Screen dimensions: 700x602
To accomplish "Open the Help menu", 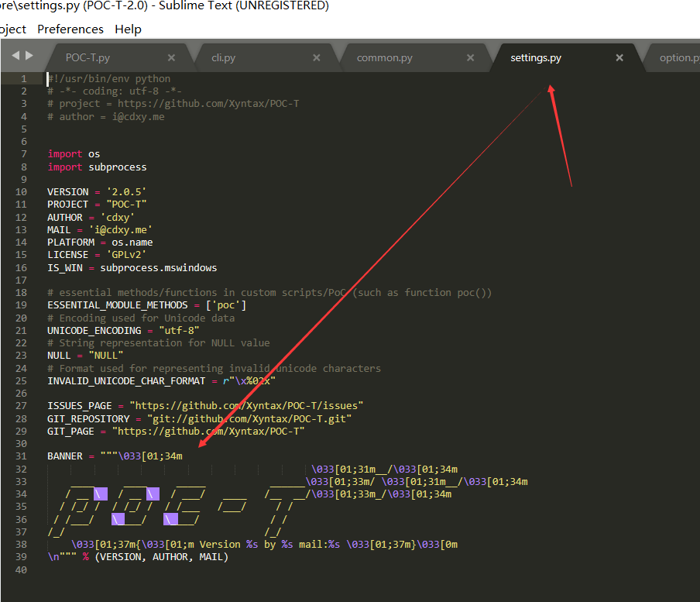I will coord(128,29).
